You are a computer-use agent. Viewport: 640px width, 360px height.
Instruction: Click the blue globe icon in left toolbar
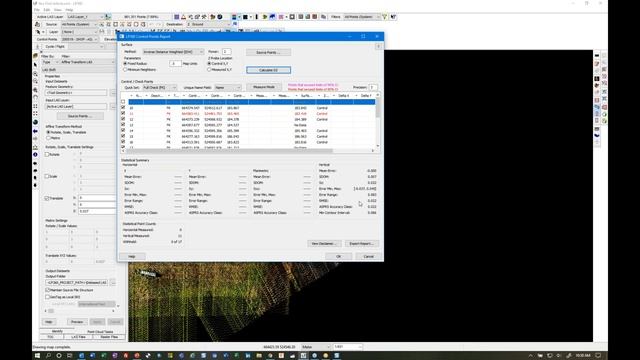(36, 122)
